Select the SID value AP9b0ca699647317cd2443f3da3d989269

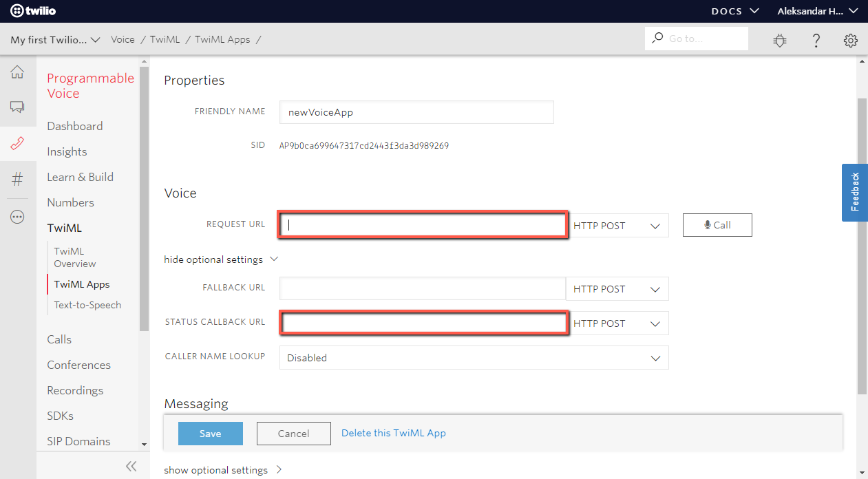tap(364, 146)
